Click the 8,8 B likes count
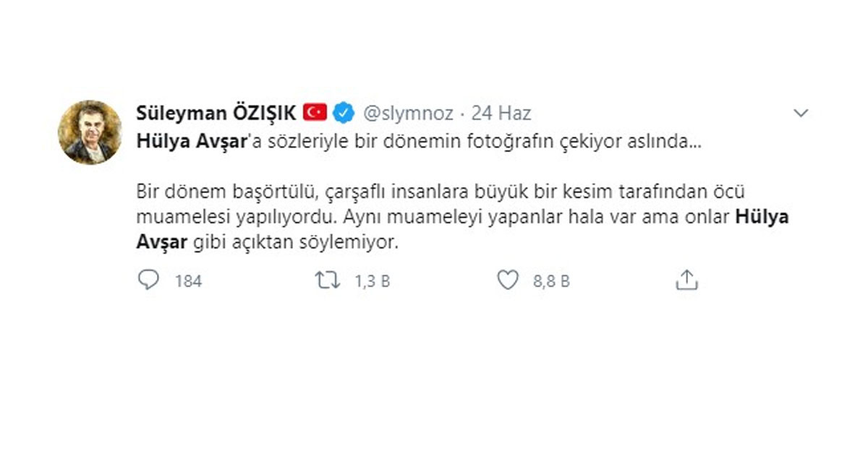The width and height of the screenshot is (868, 454). pyautogui.click(x=551, y=281)
